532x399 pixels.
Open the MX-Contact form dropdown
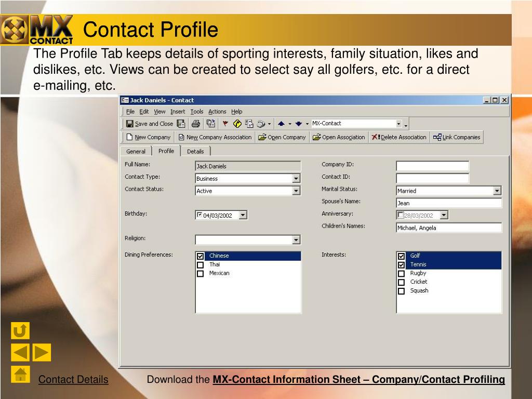point(399,124)
